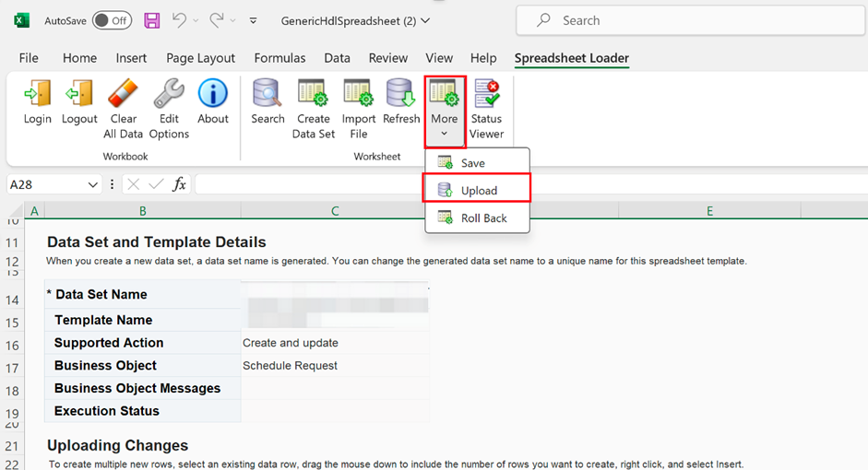The height and width of the screenshot is (470, 868).
Task: Switch to the Page Layout tab
Action: [x=200, y=58]
